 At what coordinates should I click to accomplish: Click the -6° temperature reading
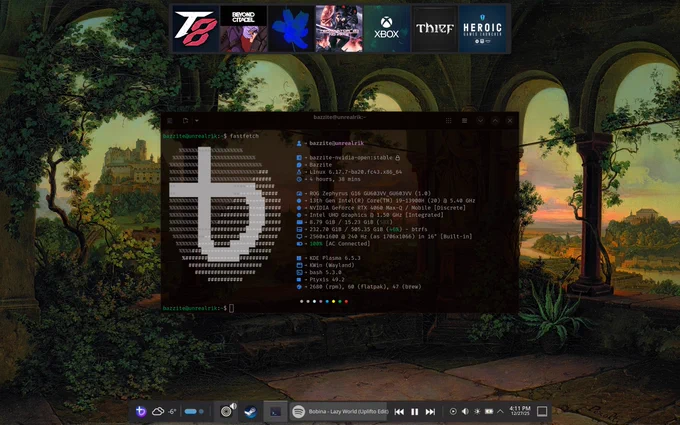coord(172,411)
